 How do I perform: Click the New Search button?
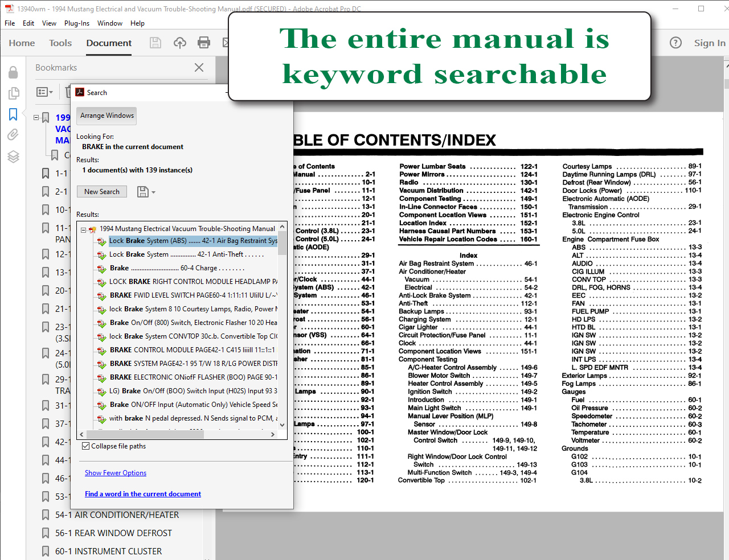102,192
